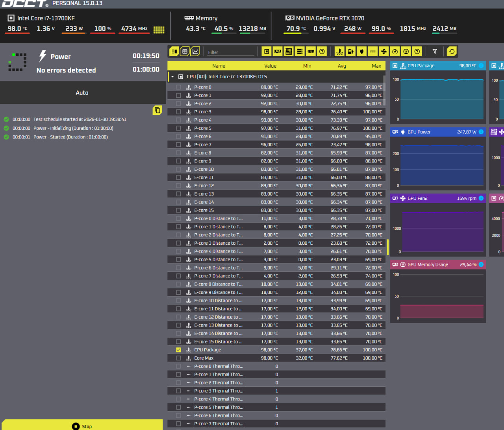This screenshot has height=430, width=504.
Task: Click the Auto mode button
Action: point(82,93)
